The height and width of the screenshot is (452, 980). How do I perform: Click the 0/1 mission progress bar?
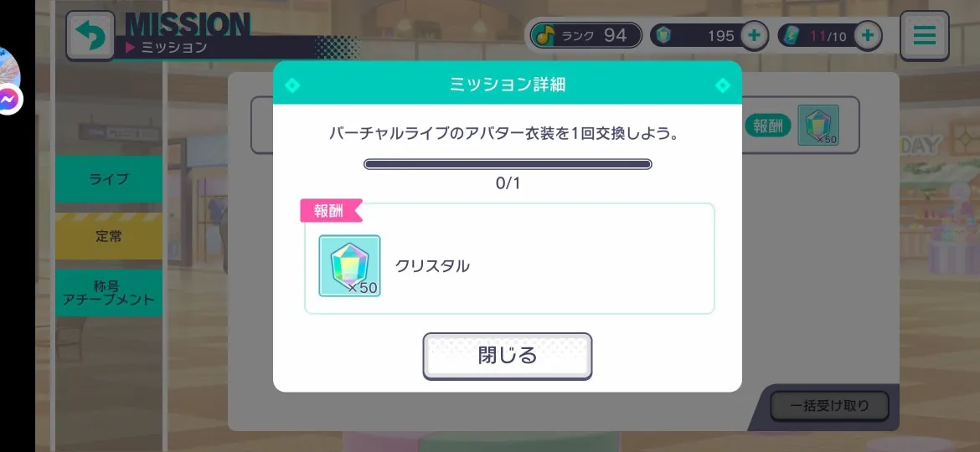click(x=508, y=164)
